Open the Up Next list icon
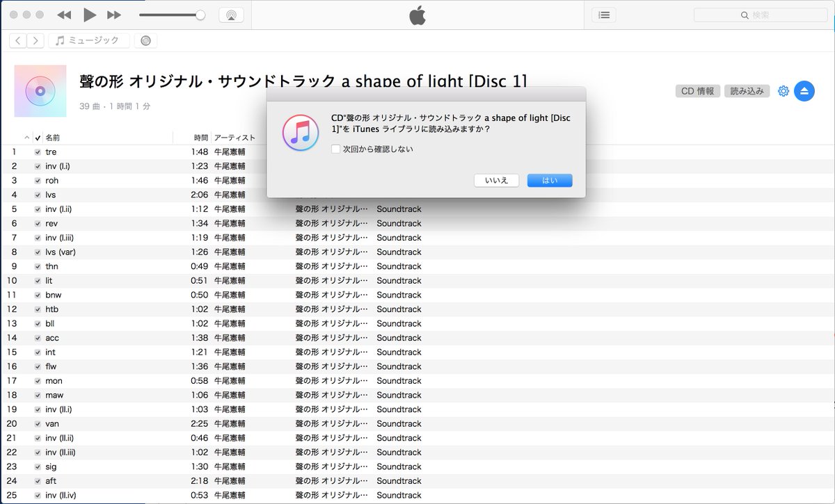835x504 pixels. [603, 15]
